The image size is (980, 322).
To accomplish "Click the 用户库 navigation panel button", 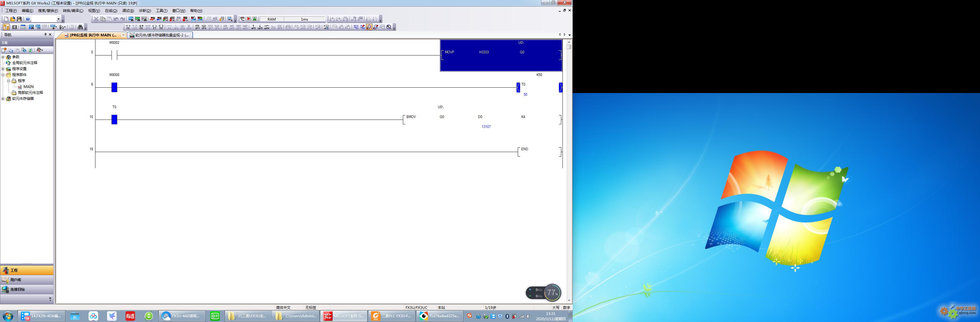I will click(x=27, y=280).
